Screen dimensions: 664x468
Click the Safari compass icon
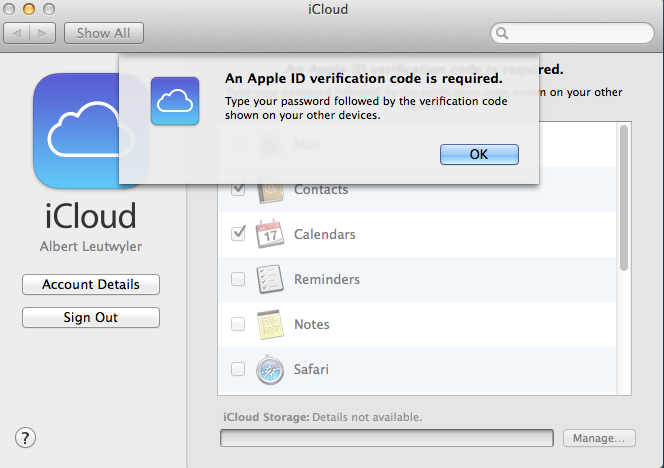point(270,370)
